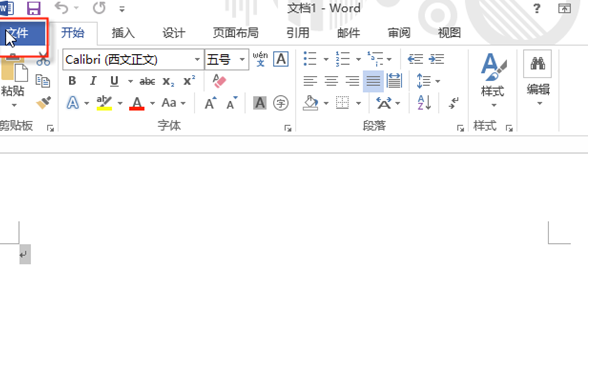
Task: Open the 文件 File tab
Action: pos(23,33)
